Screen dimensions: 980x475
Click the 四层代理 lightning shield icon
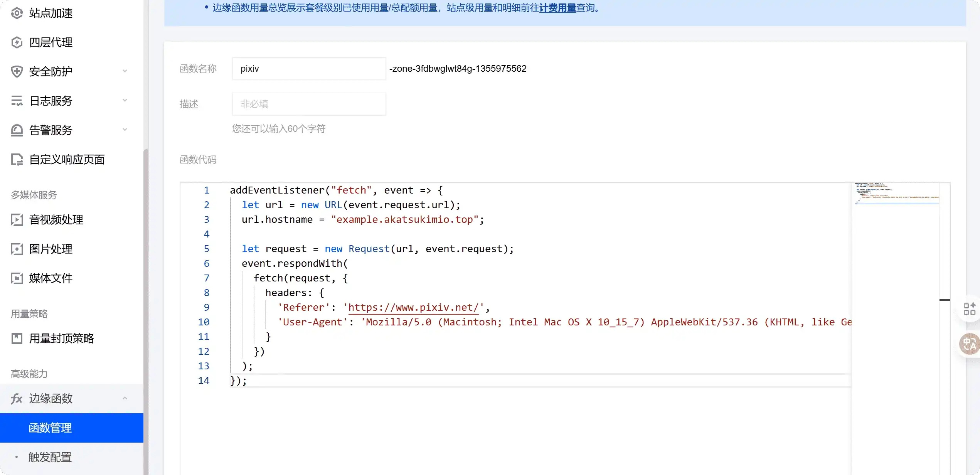coord(17,42)
